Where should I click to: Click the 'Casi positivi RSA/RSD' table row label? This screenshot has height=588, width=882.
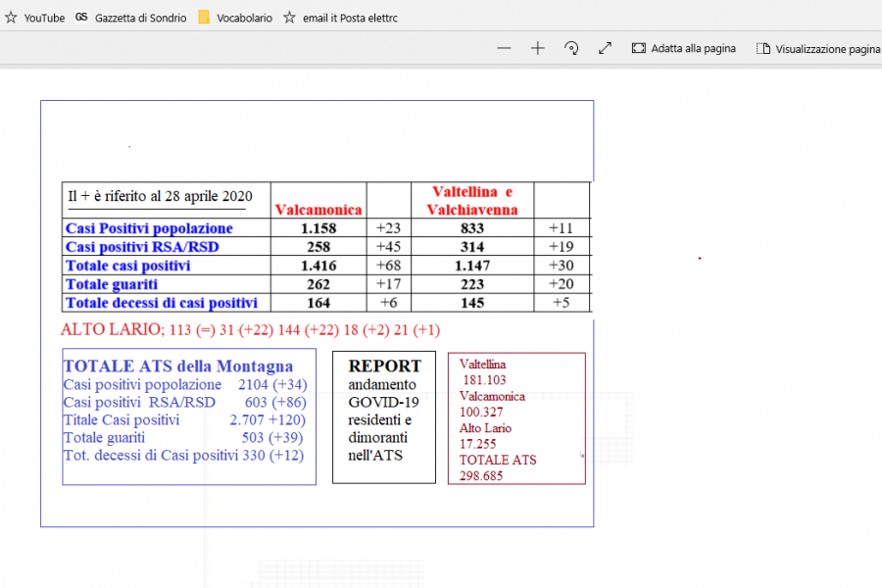pyautogui.click(x=142, y=246)
